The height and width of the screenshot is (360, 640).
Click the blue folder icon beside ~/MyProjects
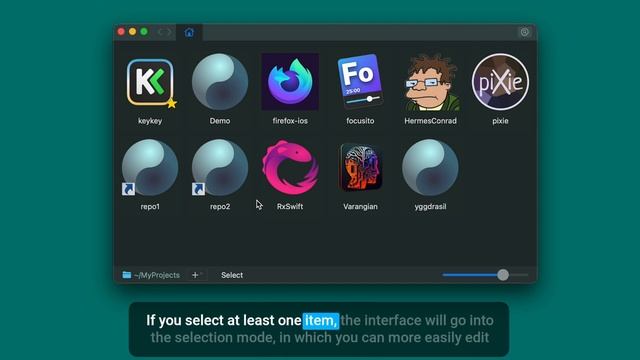[x=127, y=275]
